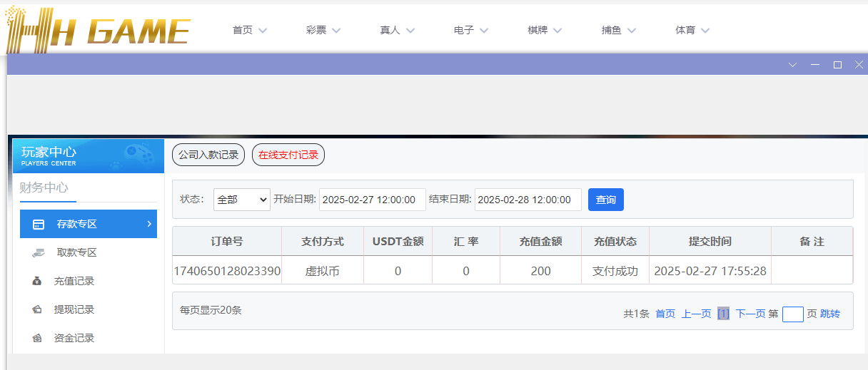The height and width of the screenshot is (370, 868).
Task: Click the 开始日期 start date field
Action: point(372,200)
